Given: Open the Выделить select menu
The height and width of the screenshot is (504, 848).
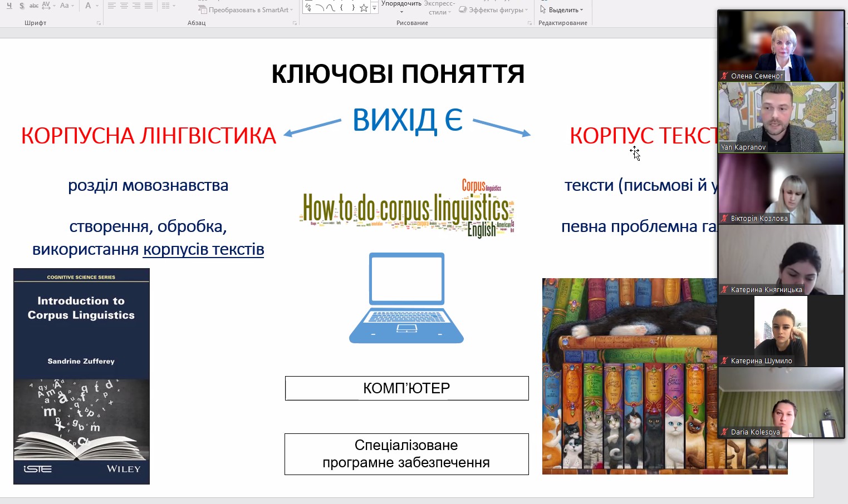Looking at the screenshot, I should click(562, 9).
